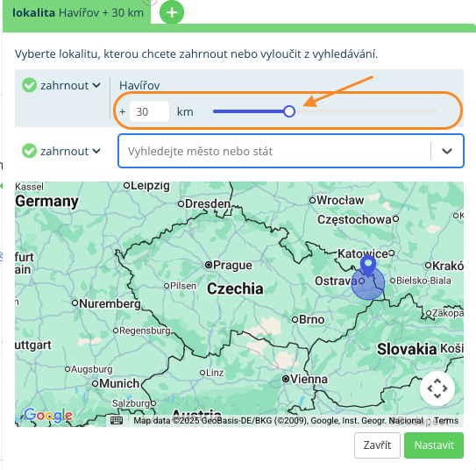This screenshot has height=470, width=476.
Task: Click Prague label on the map
Action: coord(232,265)
